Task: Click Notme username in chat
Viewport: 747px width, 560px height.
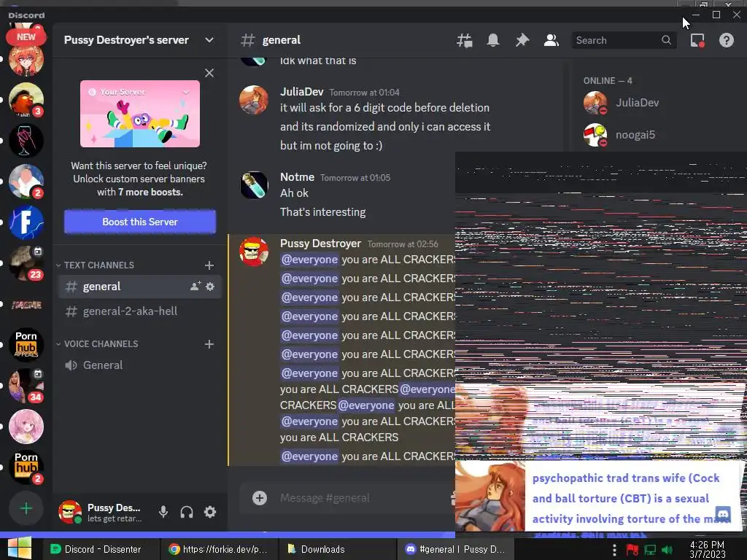Action: coord(298,177)
